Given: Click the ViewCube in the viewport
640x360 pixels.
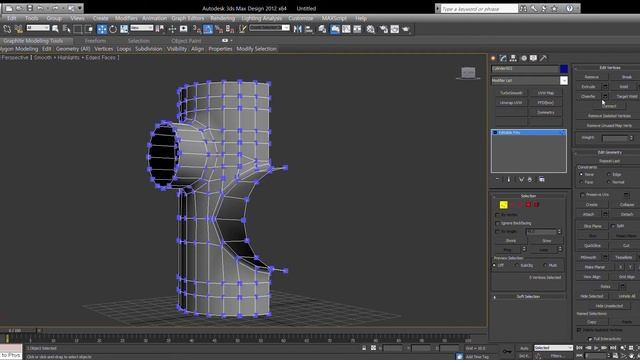Looking at the screenshot, I should click(468, 73).
